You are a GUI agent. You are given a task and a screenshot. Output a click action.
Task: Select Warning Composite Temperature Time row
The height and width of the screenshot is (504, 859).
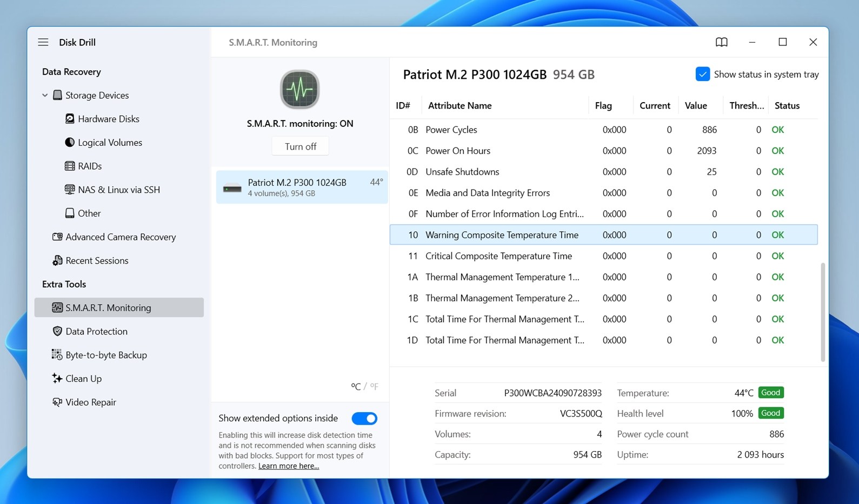(604, 235)
